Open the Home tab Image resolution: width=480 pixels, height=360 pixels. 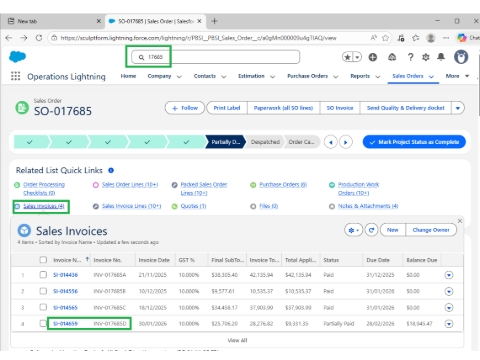coord(128,76)
